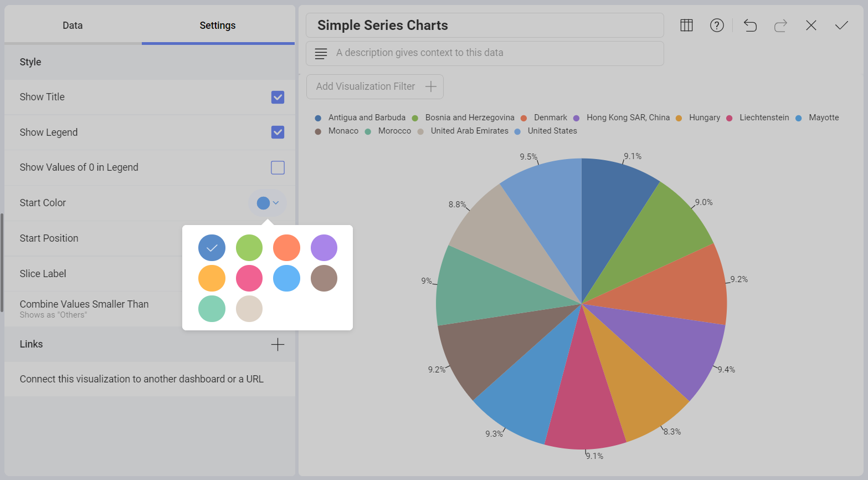
Task: Click the settings panel vertical scrollbar
Action: click(2, 263)
